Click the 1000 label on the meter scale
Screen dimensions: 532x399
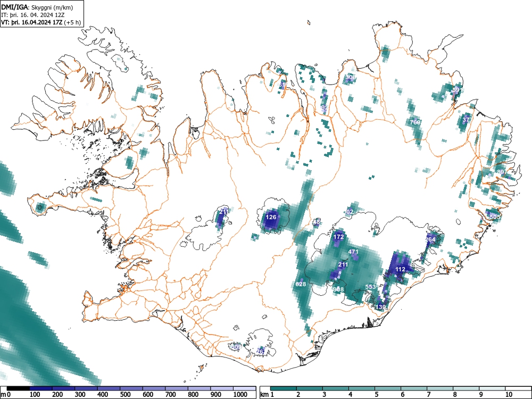click(x=240, y=394)
